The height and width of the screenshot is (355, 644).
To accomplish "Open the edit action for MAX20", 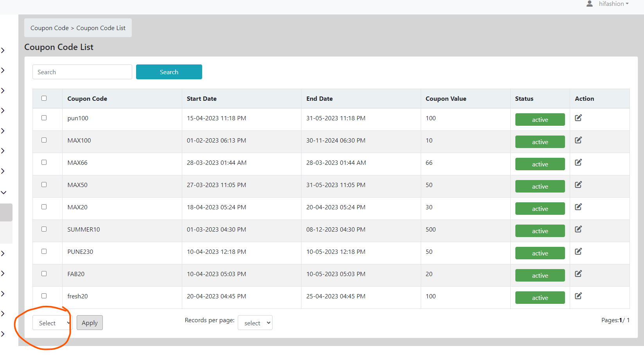I will click(x=578, y=207).
